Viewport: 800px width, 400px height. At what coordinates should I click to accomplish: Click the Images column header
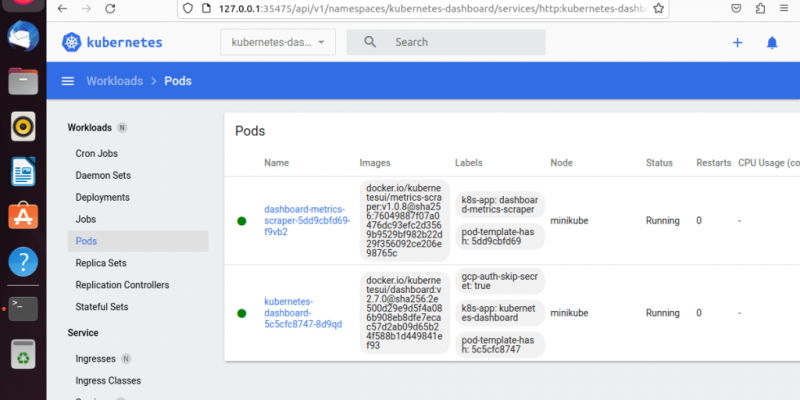tap(375, 163)
